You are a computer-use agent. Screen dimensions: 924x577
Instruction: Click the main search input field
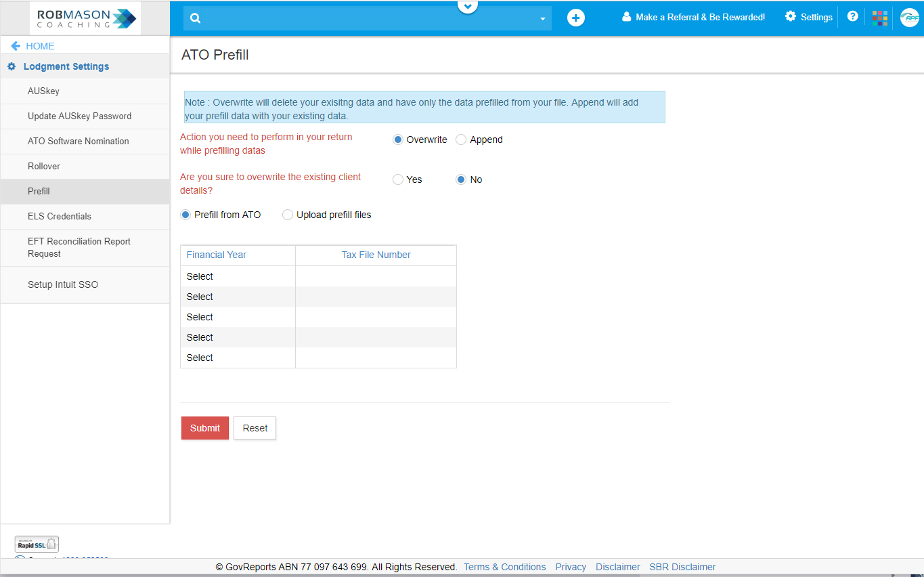coord(368,18)
